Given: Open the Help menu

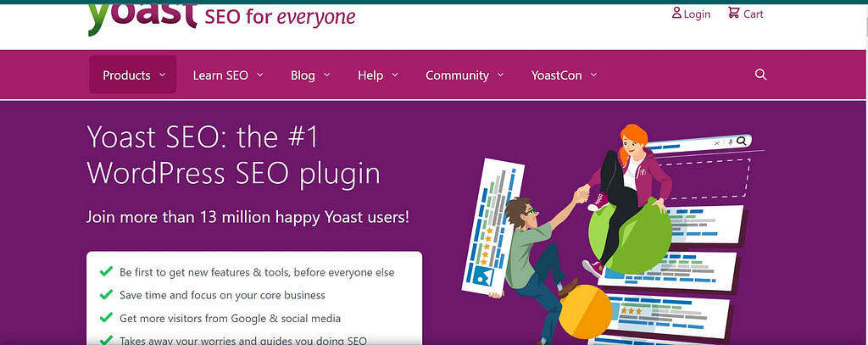Looking at the screenshot, I should (x=377, y=75).
